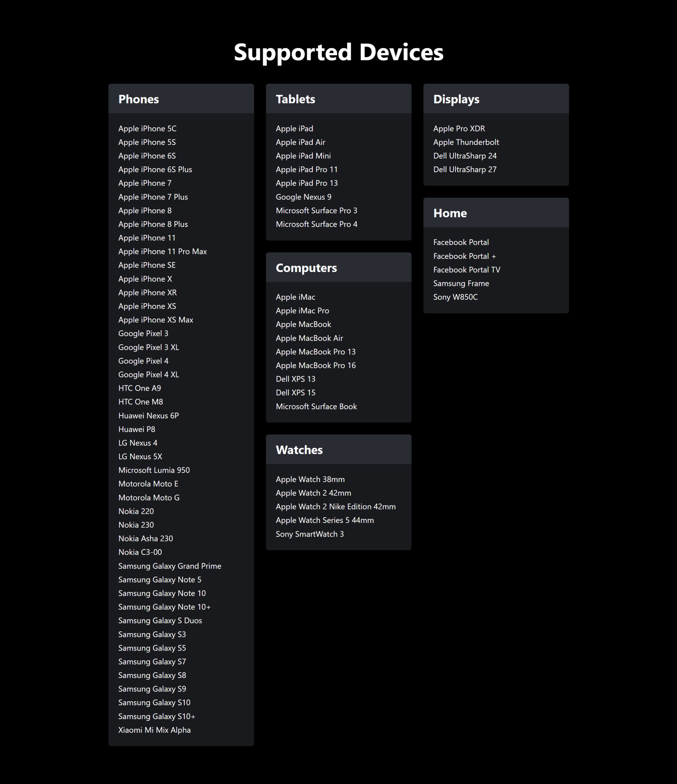Choose Apple iPad Mini
Screen dimensions: 677x784
pyautogui.click(x=303, y=156)
